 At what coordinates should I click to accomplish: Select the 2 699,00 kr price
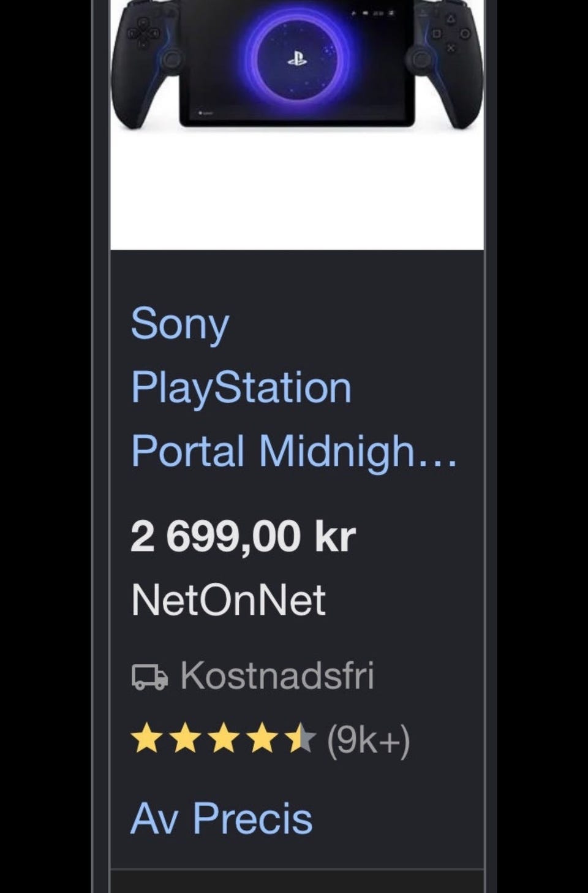243,536
